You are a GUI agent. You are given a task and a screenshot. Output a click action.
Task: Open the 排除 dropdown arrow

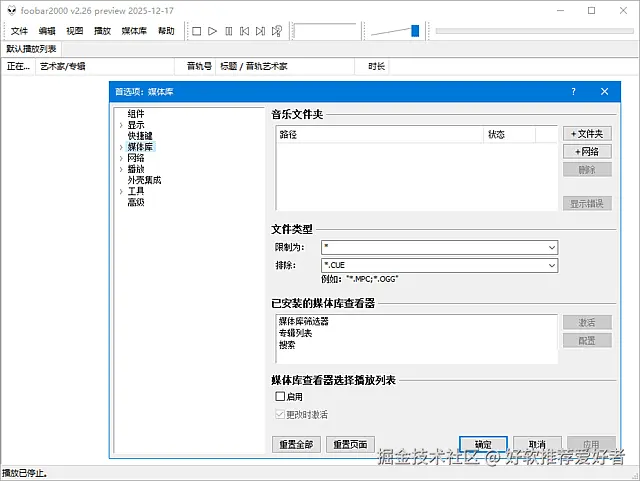552,265
